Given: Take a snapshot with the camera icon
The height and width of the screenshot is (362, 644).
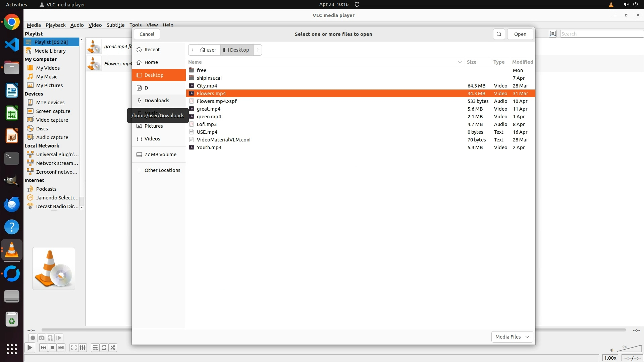Looking at the screenshot, I should (41, 338).
